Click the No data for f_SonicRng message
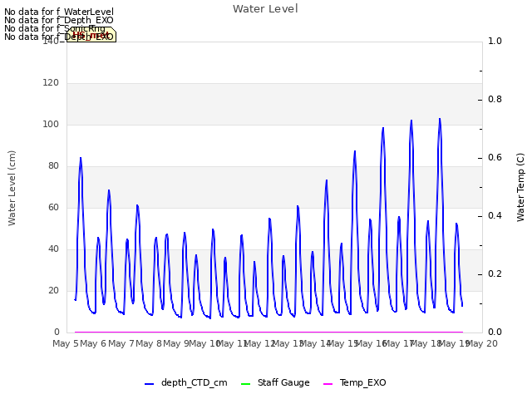This screenshot has width=532, height=399. (55, 28)
